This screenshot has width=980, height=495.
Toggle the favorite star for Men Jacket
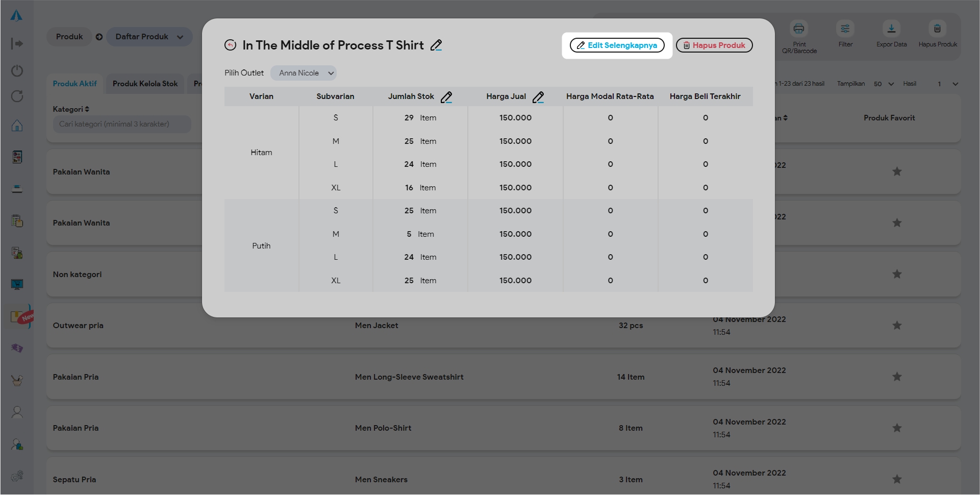click(x=897, y=326)
